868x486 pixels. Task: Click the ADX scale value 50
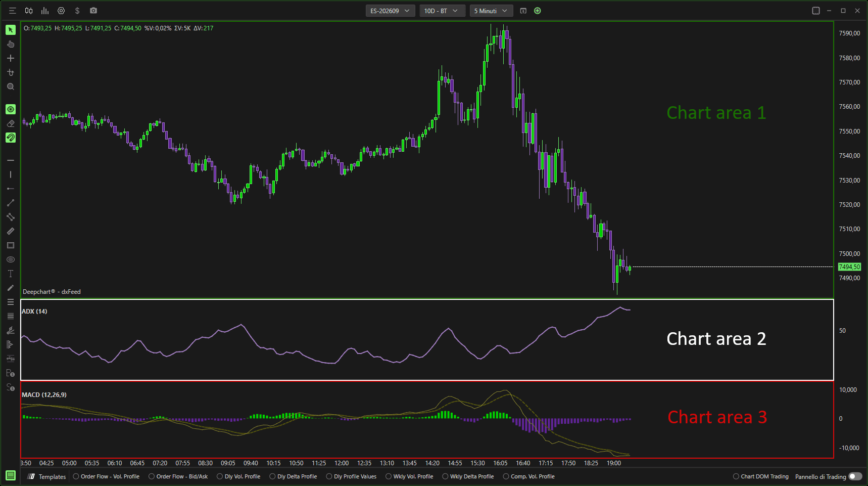(842, 331)
